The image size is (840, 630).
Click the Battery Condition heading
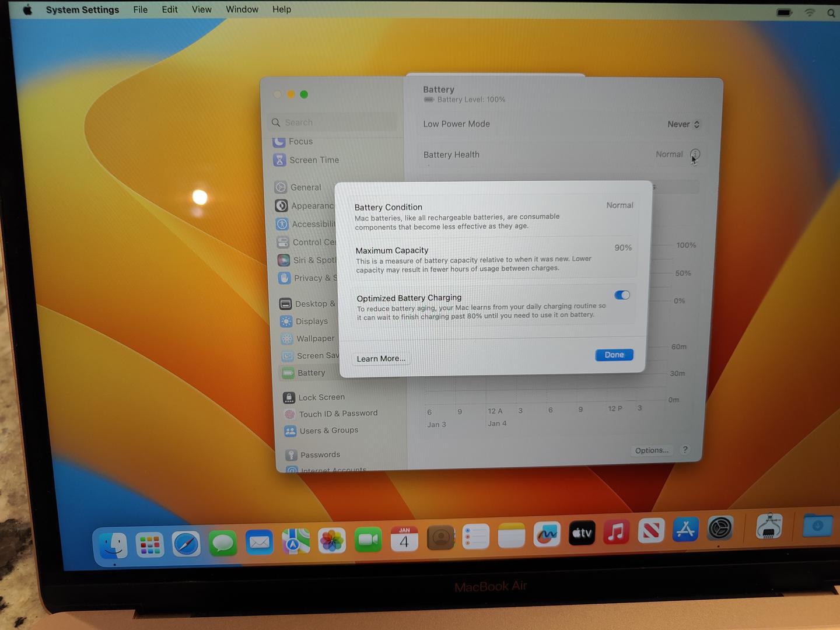coord(388,207)
